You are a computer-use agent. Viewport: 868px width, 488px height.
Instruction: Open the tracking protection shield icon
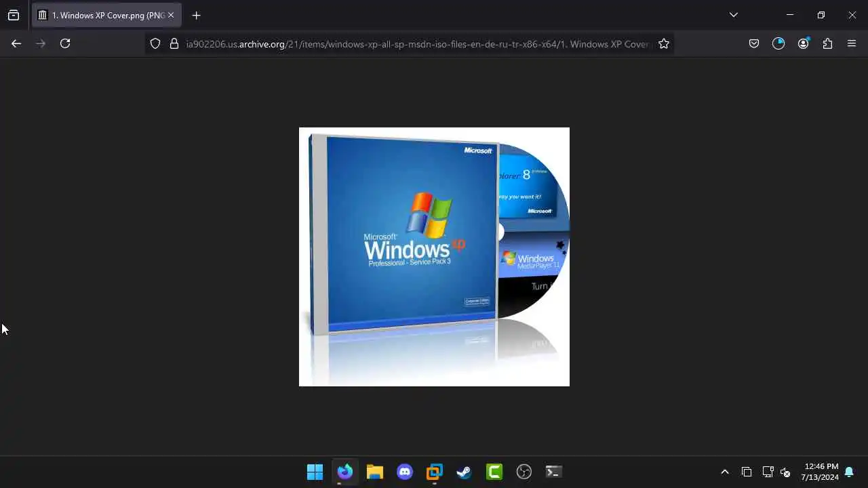coord(155,43)
